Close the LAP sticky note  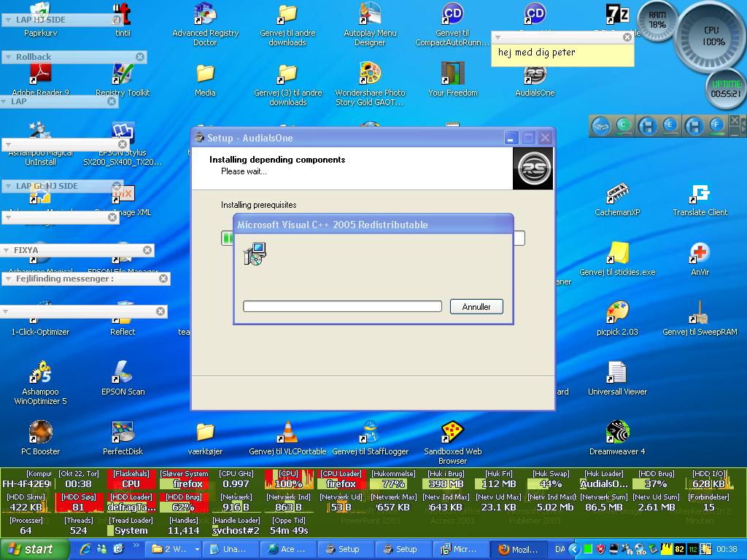[112, 101]
